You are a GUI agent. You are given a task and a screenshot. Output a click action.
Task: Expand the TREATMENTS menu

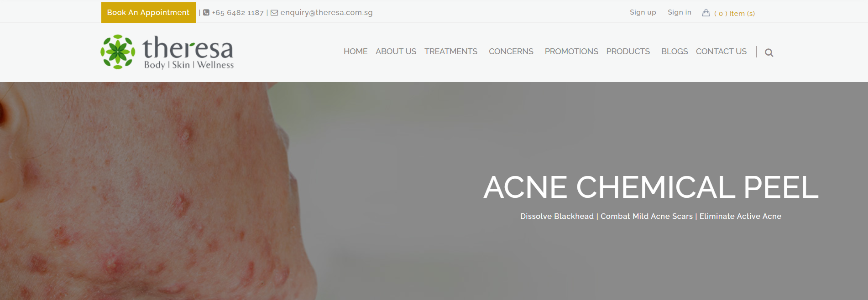tap(451, 52)
